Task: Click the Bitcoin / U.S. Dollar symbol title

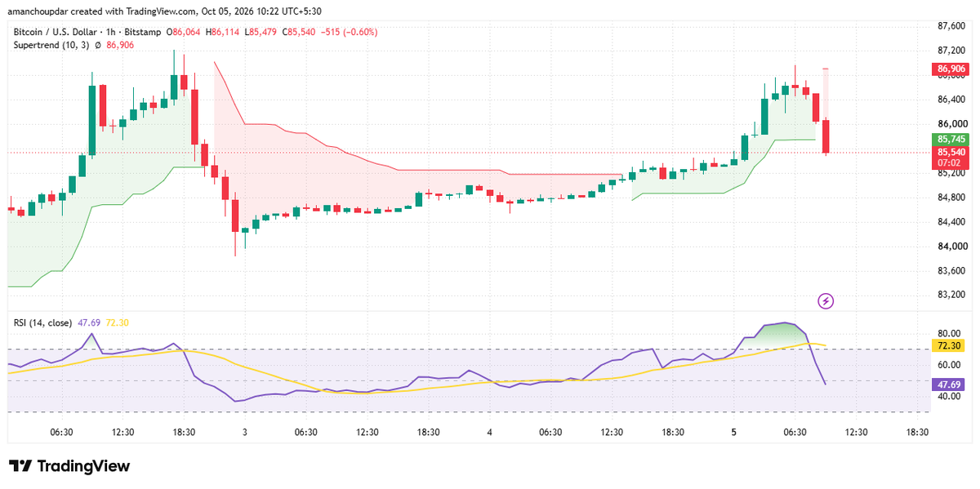Action: [x=55, y=32]
